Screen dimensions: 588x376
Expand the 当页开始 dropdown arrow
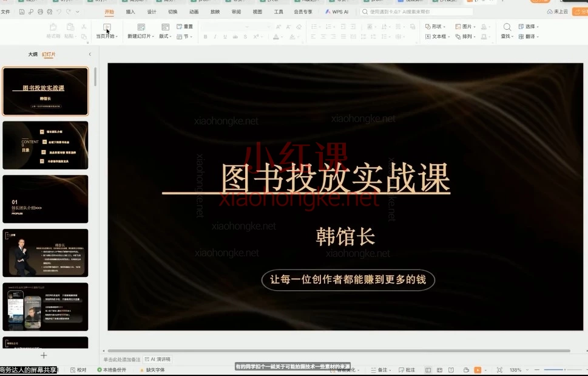[x=117, y=36]
